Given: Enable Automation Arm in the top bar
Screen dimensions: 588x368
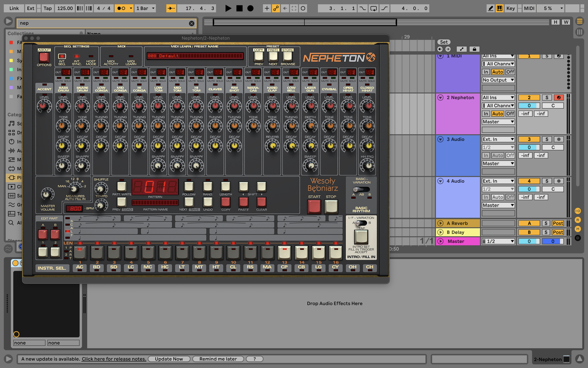Looking at the screenshot, I should coord(276,8).
